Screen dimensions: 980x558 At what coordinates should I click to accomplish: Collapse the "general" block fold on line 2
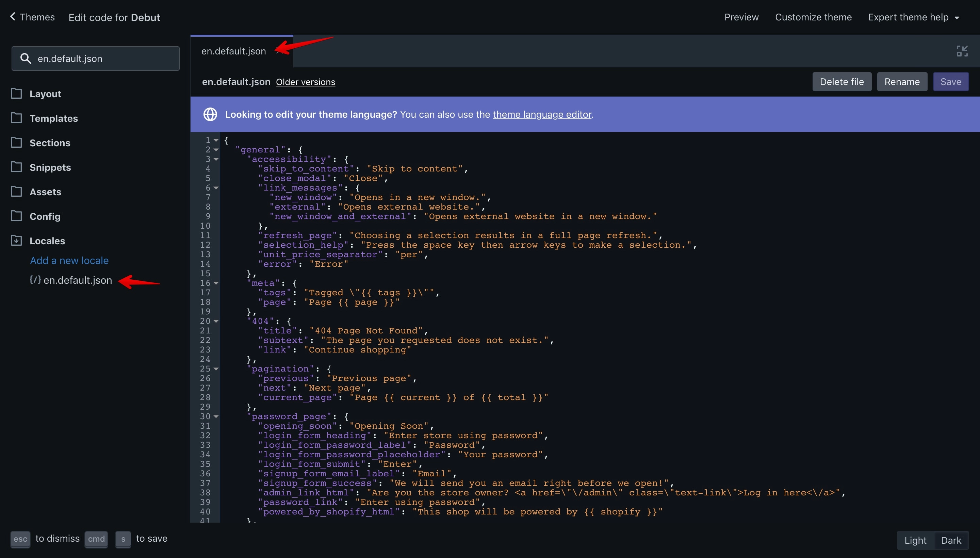[216, 150]
